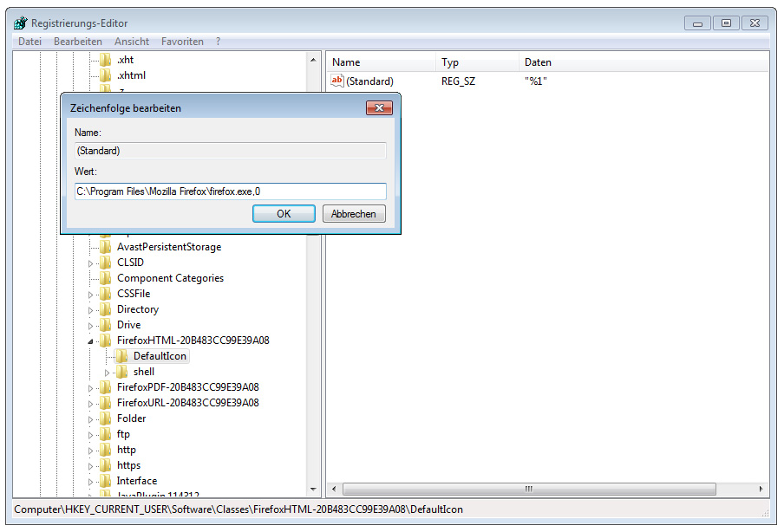The height and width of the screenshot is (532, 784).
Task: Open the Bearbeiten menu
Action: click(77, 42)
